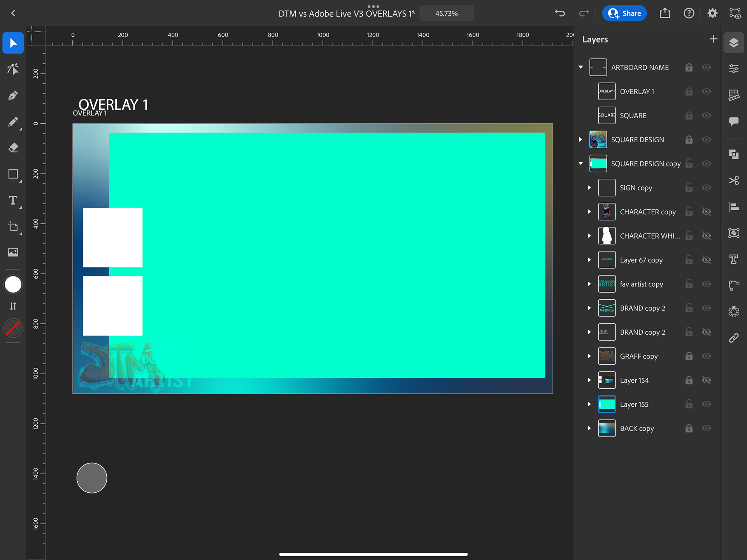Expand the GRAFF copy group
The height and width of the screenshot is (560, 747).
[x=589, y=356]
